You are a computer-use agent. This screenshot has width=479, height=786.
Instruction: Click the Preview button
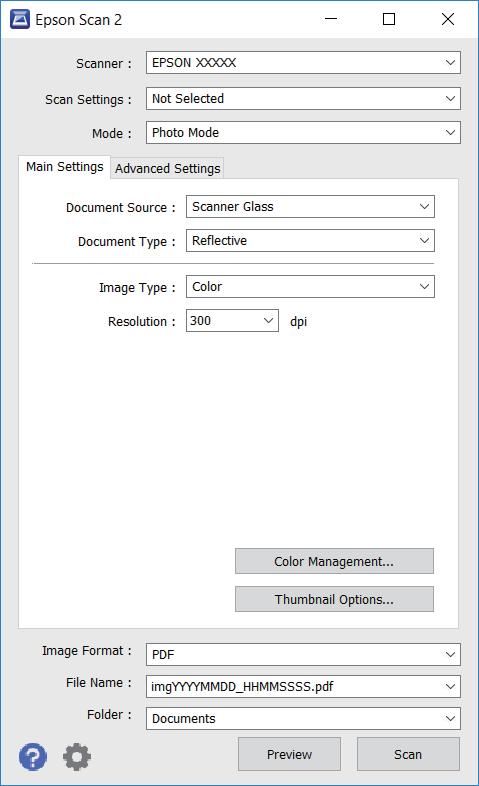(289, 754)
